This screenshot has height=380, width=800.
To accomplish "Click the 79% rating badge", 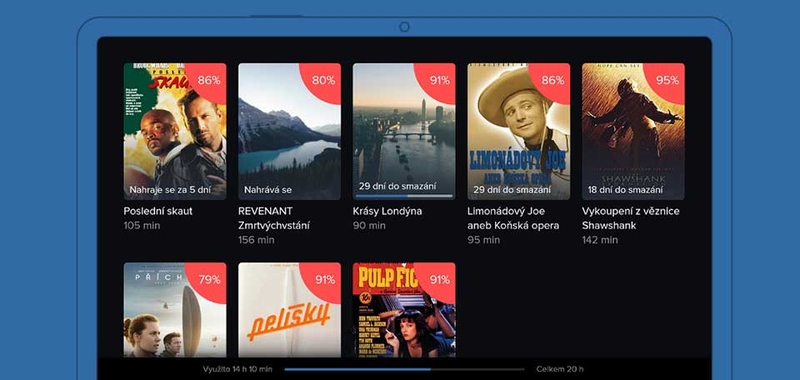I will click(x=209, y=280).
